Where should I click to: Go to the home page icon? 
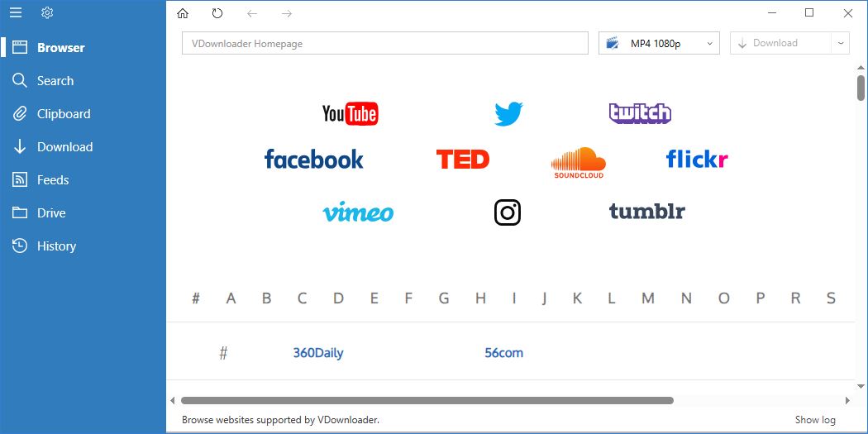(183, 13)
